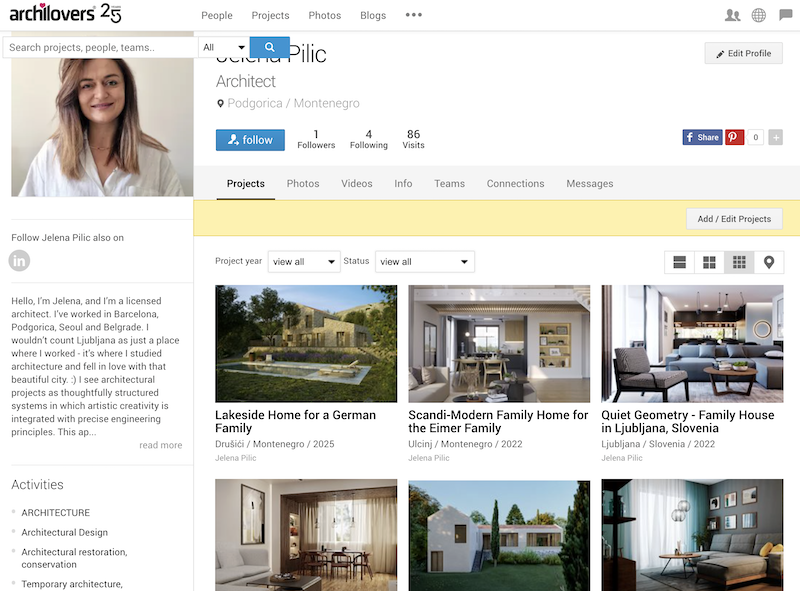Open the messages speech bubble icon
This screenshot has height=591, width=800.
pyautogui.click(x=785, y=15)
